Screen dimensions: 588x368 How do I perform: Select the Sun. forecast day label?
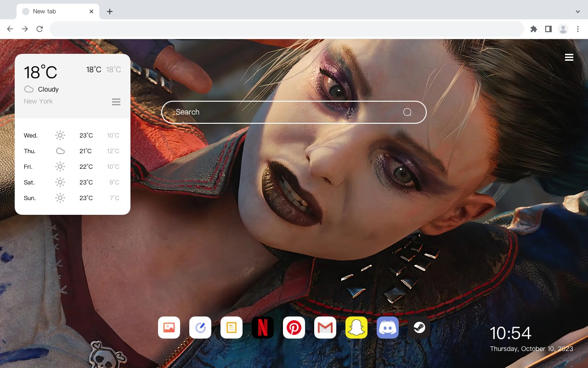click(x=30, y=198)
